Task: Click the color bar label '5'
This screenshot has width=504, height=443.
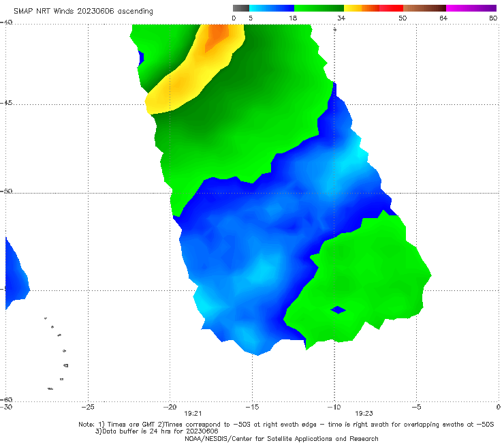Action: pos(251,18)
